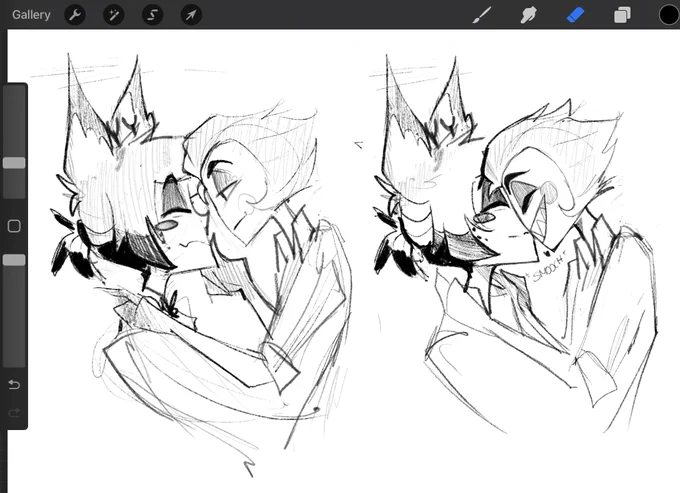Viewport: 680px width, 493px height.
Task: Redo the last undone stroke
Action: 14,413
